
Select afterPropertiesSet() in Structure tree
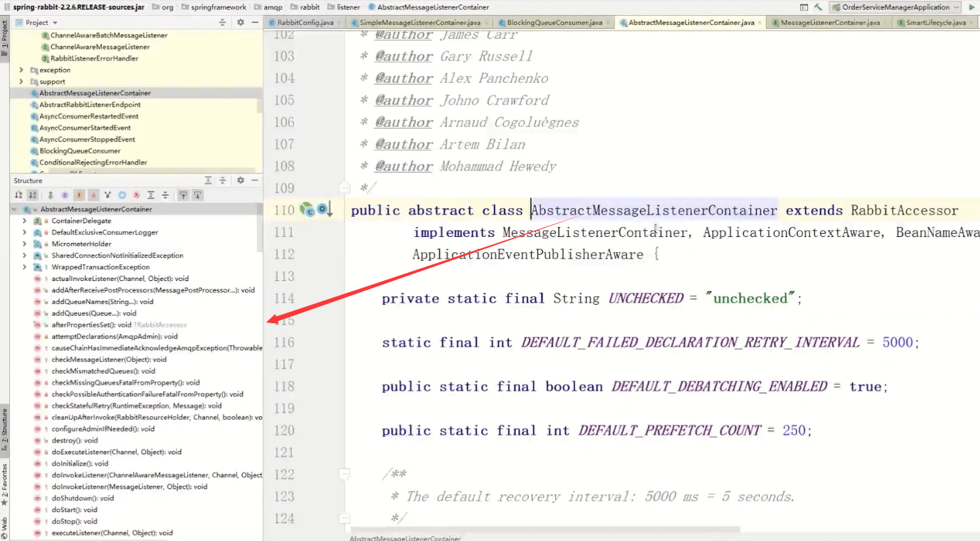pos(110,325)
